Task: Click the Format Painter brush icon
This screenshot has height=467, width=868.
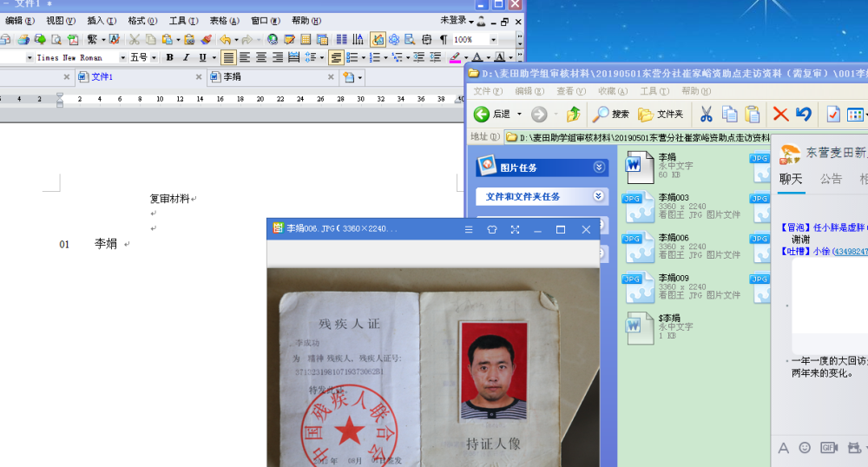Action: pos(206,39)
